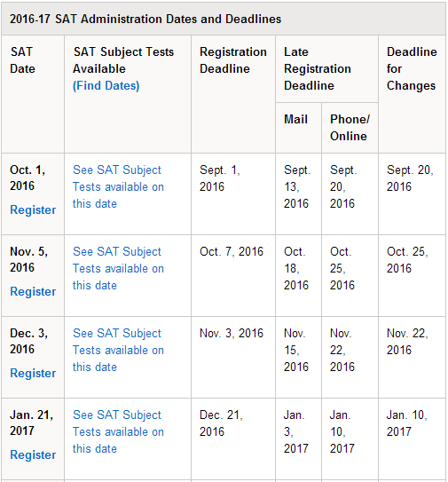
Task: Click the Late Registration Deadline header
Action: coord(318,69)
